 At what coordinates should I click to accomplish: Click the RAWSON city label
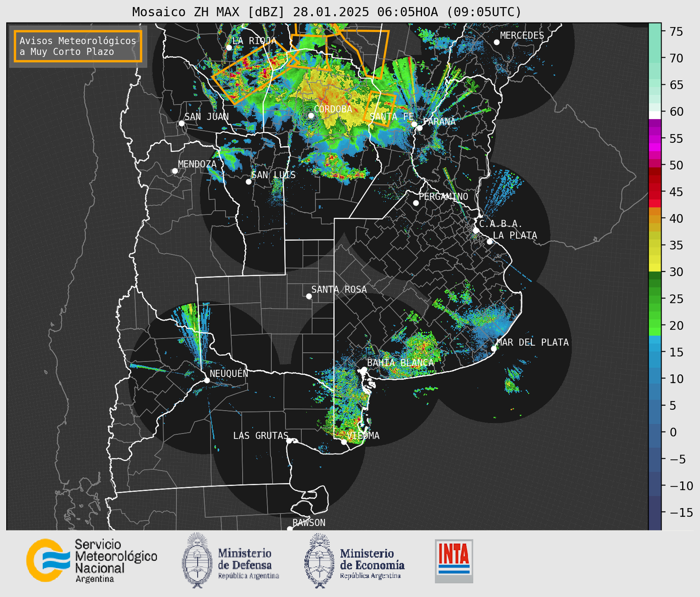tap(309, 523)
